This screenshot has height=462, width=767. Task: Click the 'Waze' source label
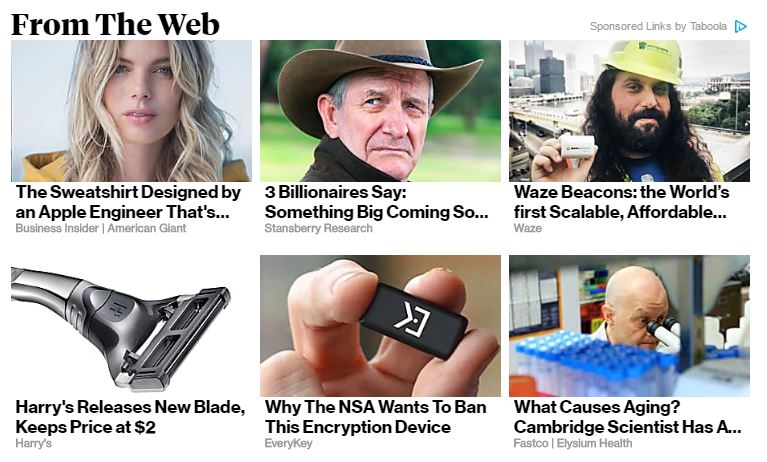coord(527,228)
